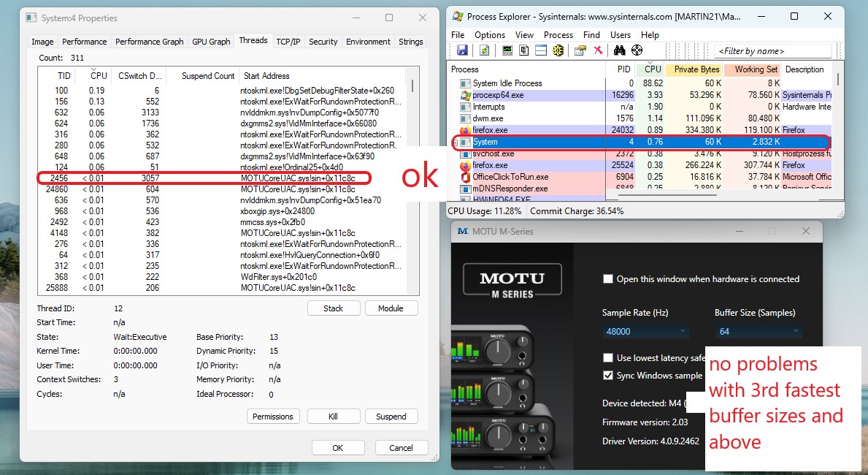This screenshot has height=475, width=868.
Task: Open thread Permissions
Action: click(x=273, y=417)
